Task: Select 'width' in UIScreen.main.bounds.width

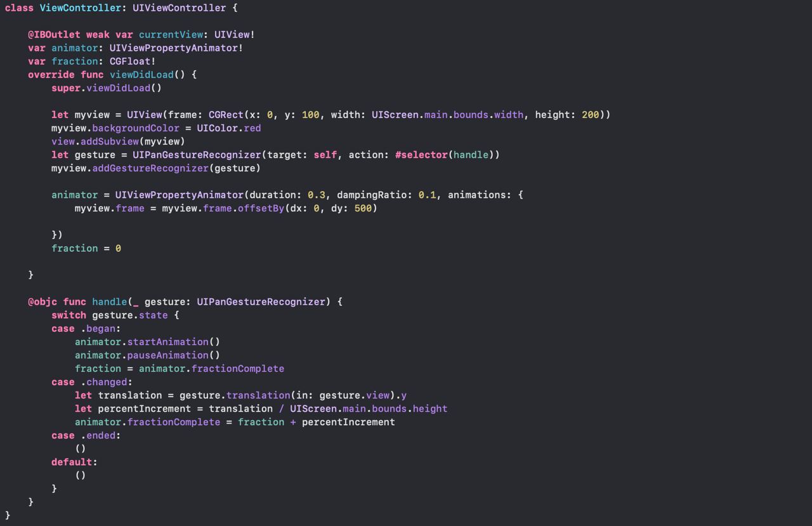Action: click(x=509, y=115)
